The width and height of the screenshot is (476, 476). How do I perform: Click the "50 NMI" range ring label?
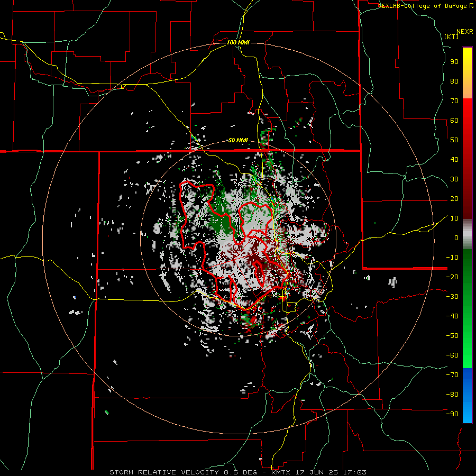[x=238, y=140]
